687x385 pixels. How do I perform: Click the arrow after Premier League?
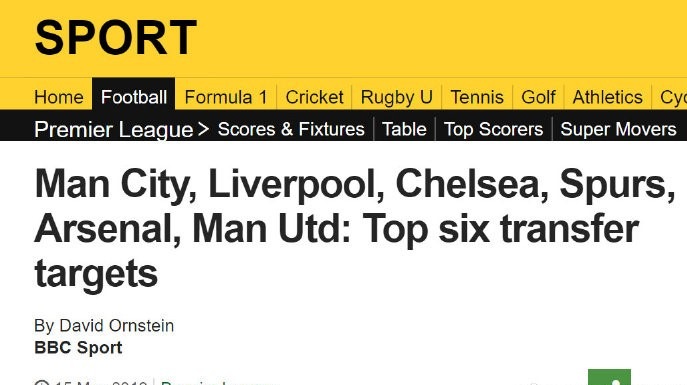click(203, 129)
